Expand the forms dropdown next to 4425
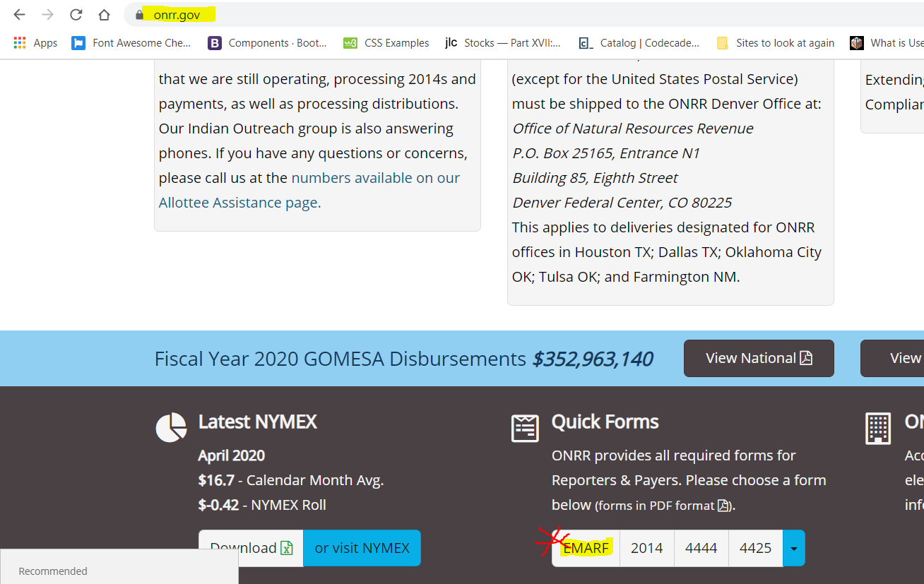 794,547
